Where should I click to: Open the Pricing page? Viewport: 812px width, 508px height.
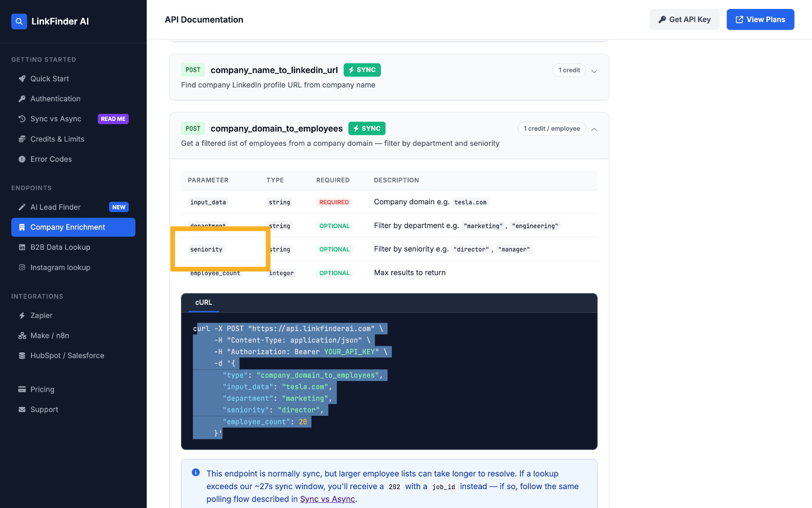[73, 389]
